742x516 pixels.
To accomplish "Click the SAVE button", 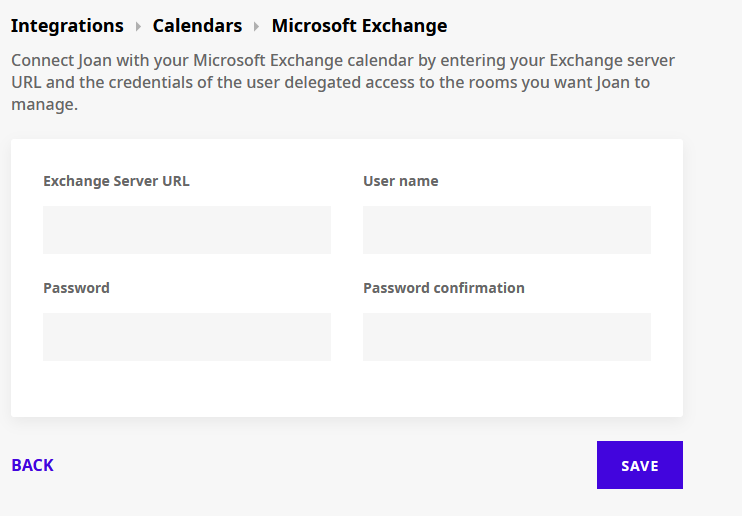I will (640, 465).
